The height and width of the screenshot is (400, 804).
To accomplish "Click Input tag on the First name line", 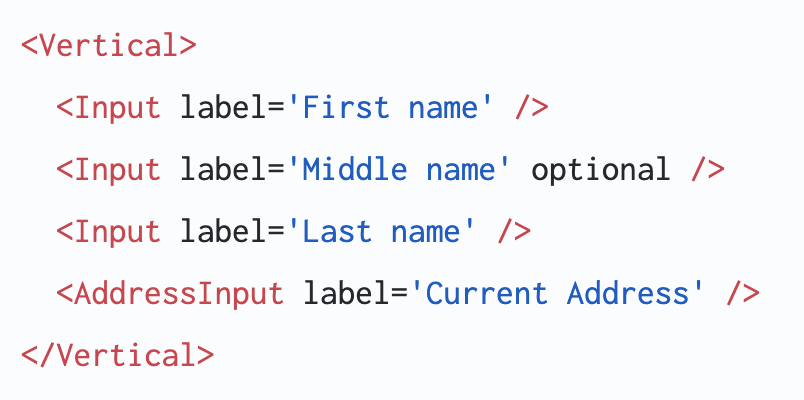I will [x=115, y=108].
